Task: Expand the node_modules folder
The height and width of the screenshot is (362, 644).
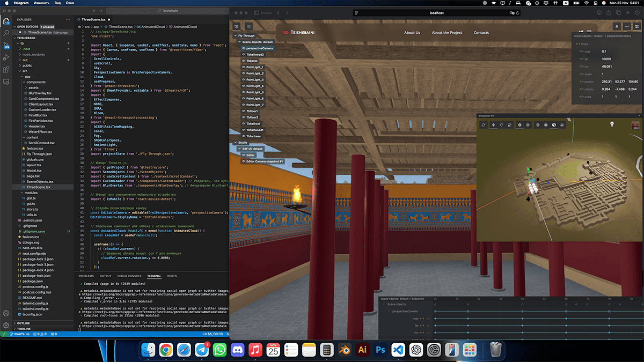Action: tap(34, 54)
